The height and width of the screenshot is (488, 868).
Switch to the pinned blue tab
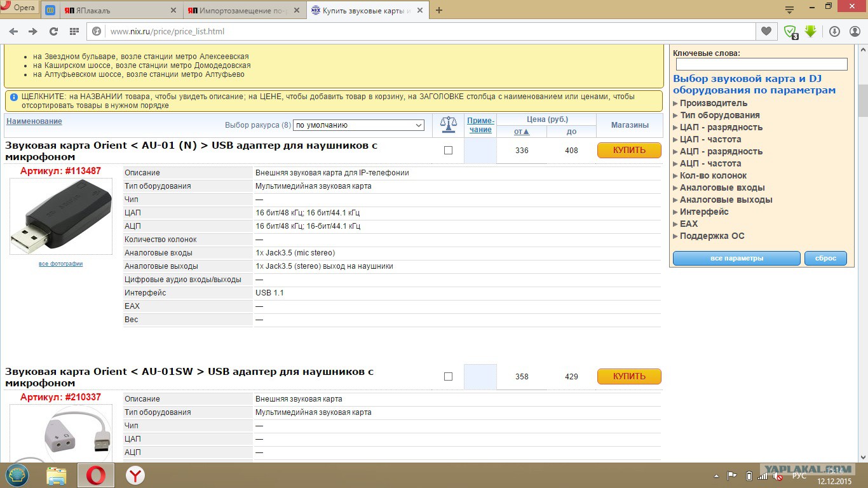click(x=50, y=10)
